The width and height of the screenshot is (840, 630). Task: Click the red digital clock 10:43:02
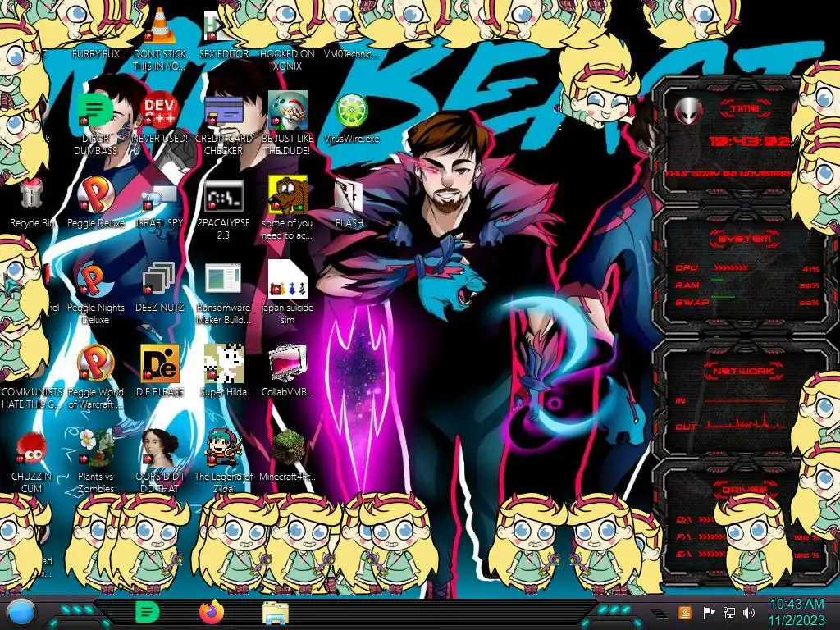(750, 141)
